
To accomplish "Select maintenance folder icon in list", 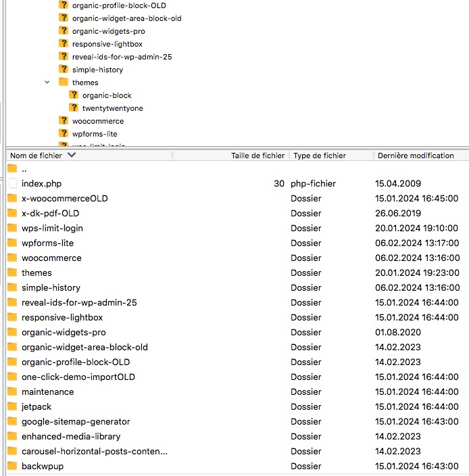I will [12, 391].
